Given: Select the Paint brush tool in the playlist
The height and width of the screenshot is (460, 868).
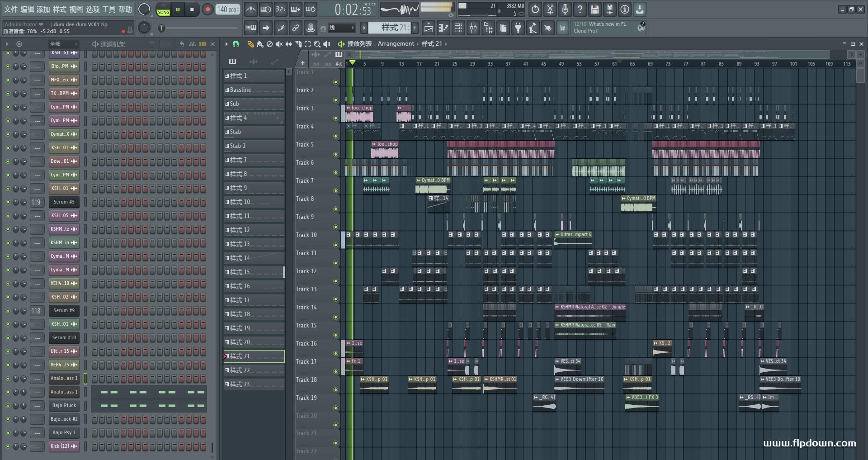Looking at the screenshot, I should [x=261, y=44].
